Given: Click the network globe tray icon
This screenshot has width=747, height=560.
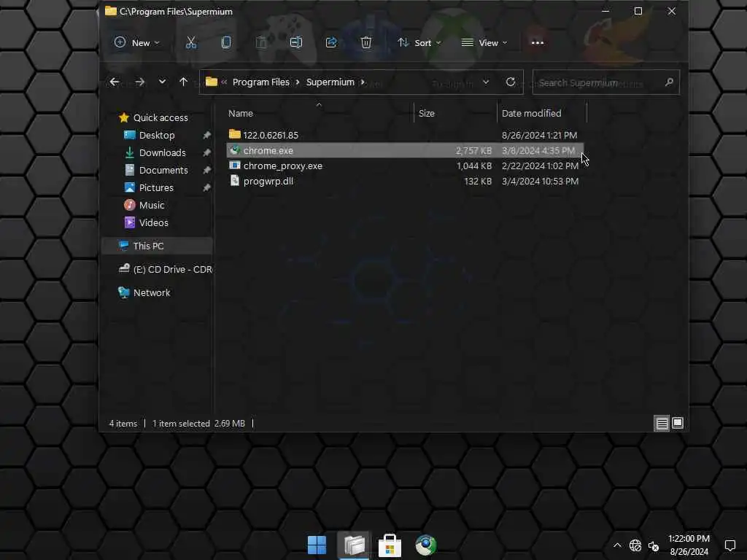Looking at the screenshot, I should point(635,545).
